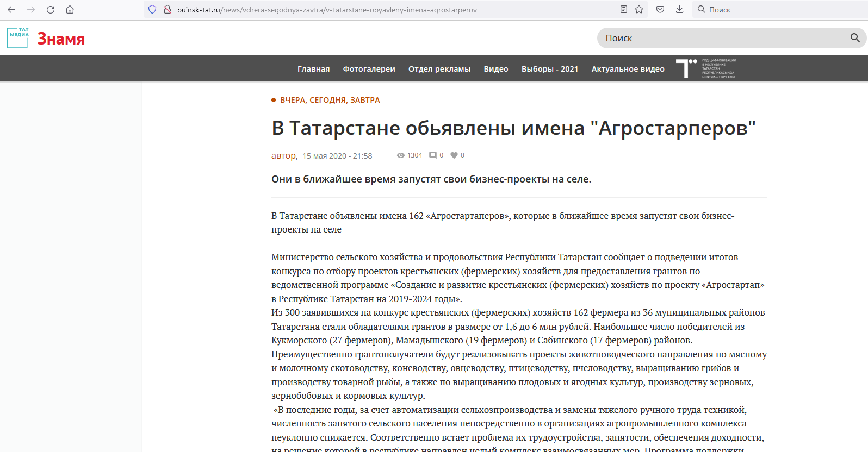
Task: Show site connection security info
Action: pyautogui.click(x=168, y=10)
